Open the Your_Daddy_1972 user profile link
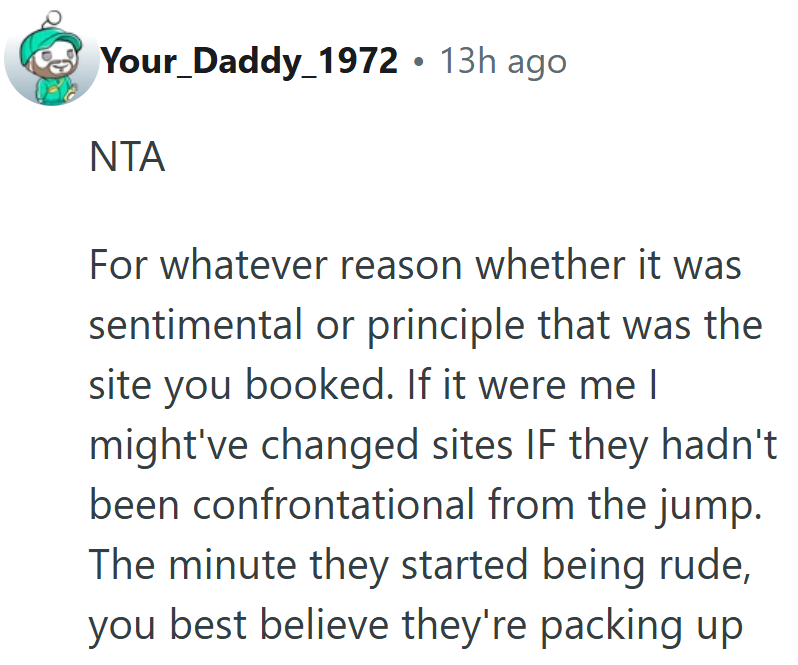This screenshot has height=665, width=798. [249, 62]
